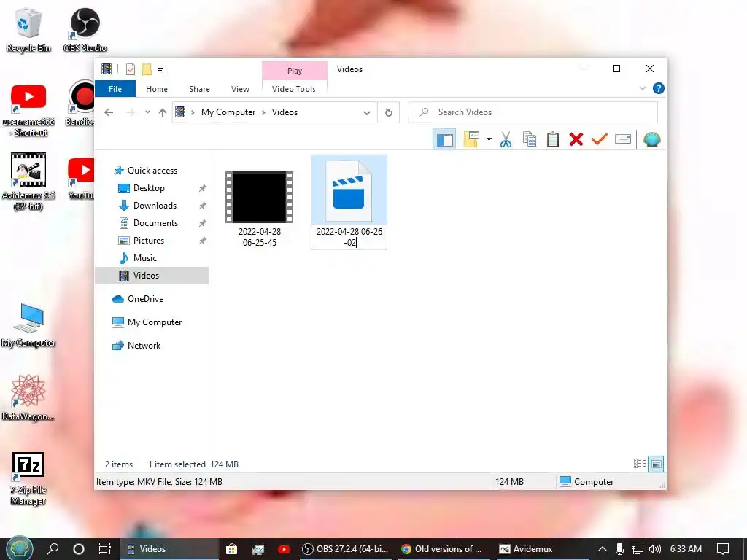Switch to Large icons view button

pos(656,464)
